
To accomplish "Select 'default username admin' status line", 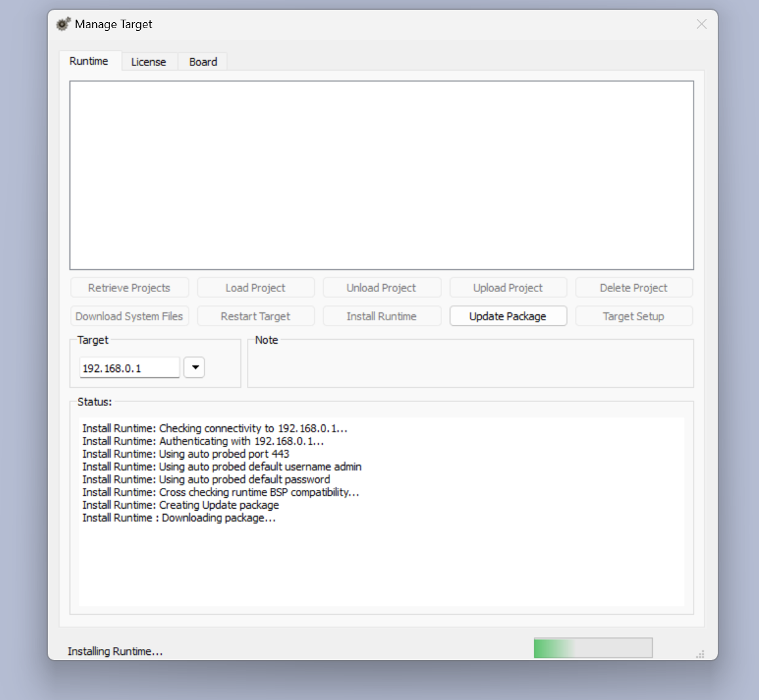I will tap(222, 467).
